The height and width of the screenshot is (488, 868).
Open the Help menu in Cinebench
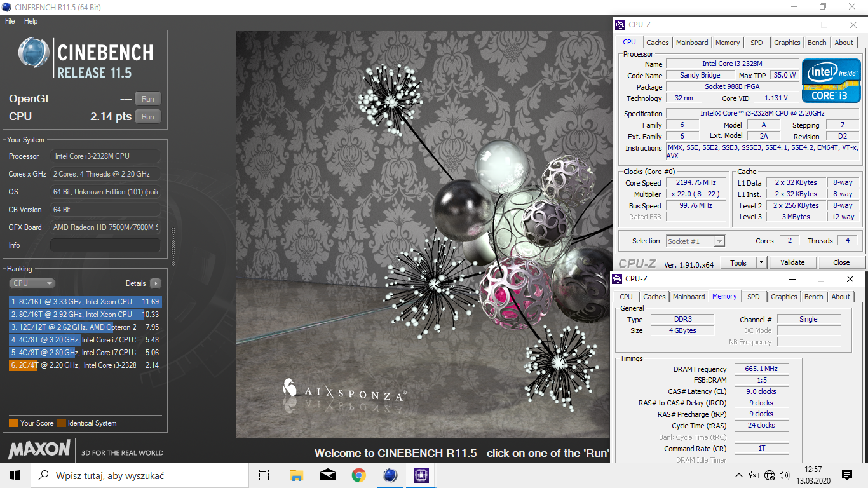(x=31, y=21)
